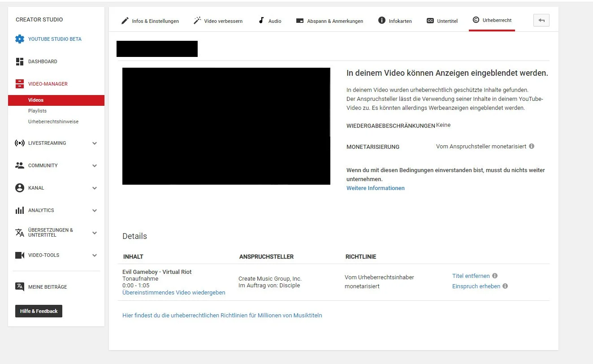The height and width of the screenshot is (364, 593).
Task: Open the Audio tab
Action: click(x=270, y=21)
